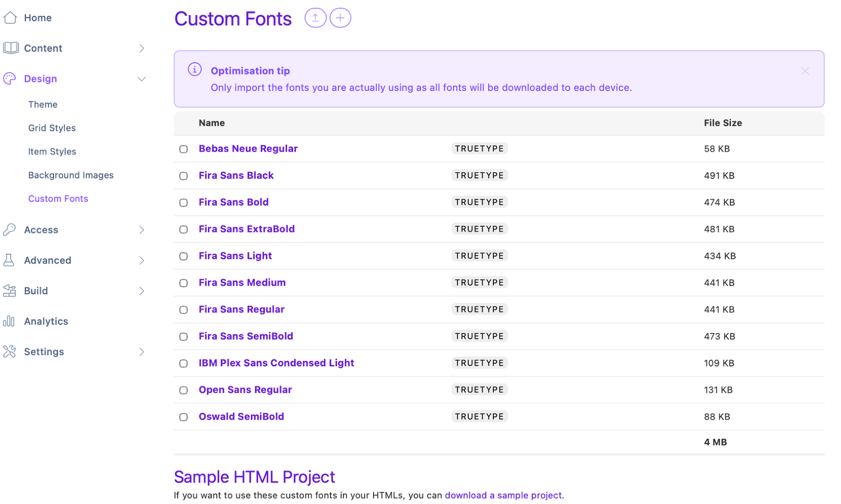Go to Grid Styles
The height and width of the screenshot is (504, 841).
click(x=51, y=128)
